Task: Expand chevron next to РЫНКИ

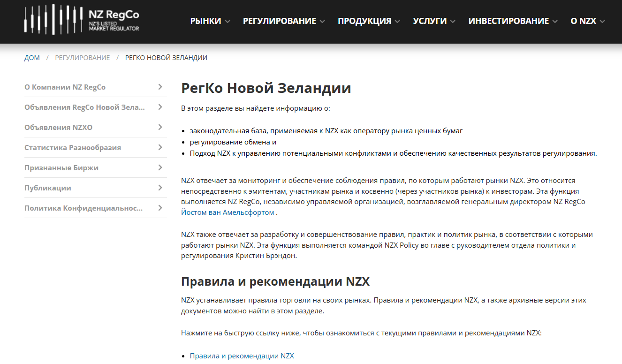Action: pyautogui.click(x=228, y=22)
